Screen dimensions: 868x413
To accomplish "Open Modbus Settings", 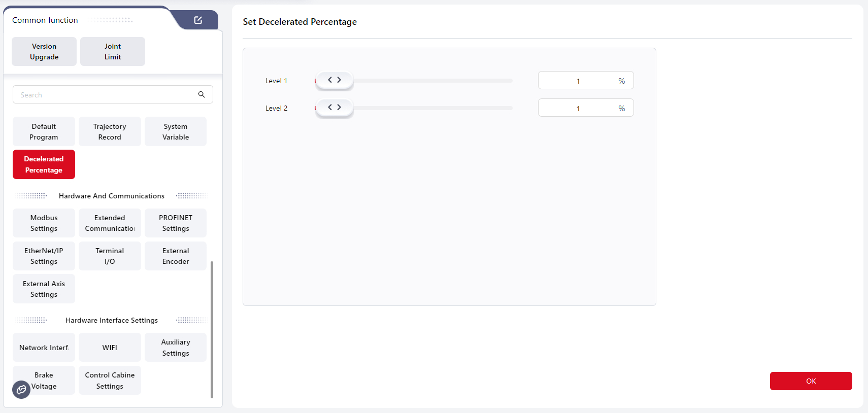I will pos(44,223).
